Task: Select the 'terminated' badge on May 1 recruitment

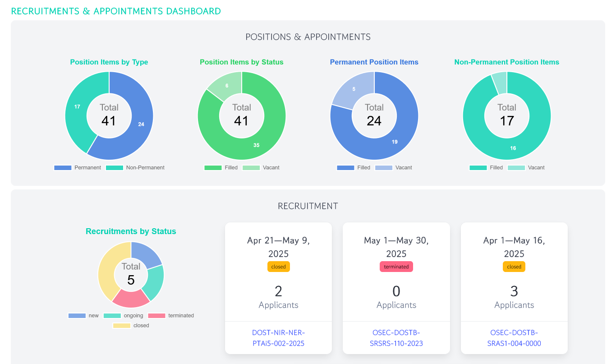Action: 396,267
